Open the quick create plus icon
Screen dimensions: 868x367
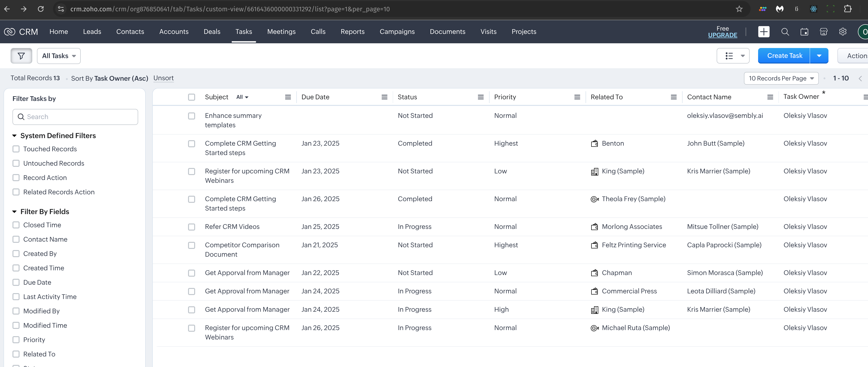[x=764, y=32]
